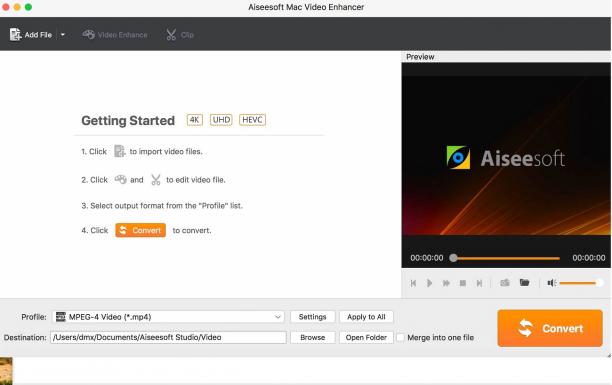This screenshot has width=612, height=385.
Task: Mute audio with the speaker icon
Action: (552, 283)
